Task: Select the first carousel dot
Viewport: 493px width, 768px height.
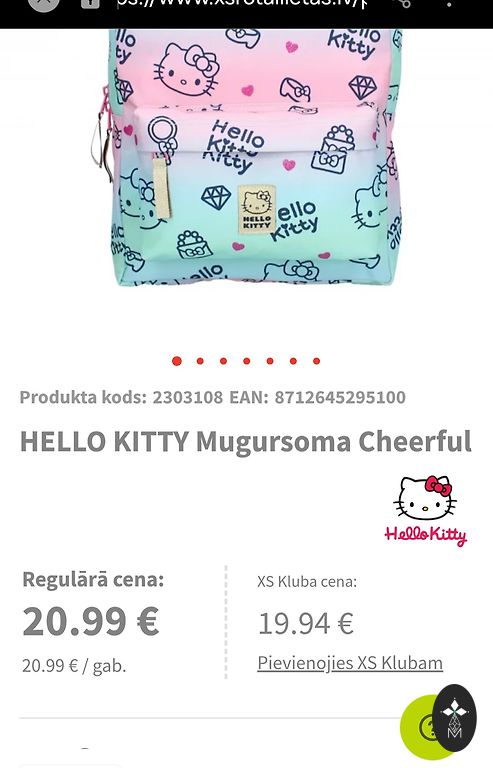Action: click(x=177, y=361)
